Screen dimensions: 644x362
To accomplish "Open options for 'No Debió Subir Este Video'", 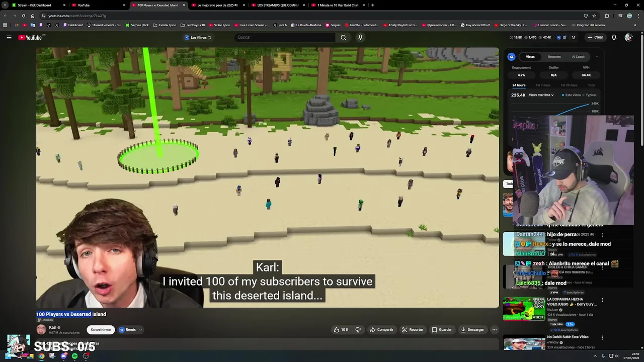I will click(x=602, y=338).
